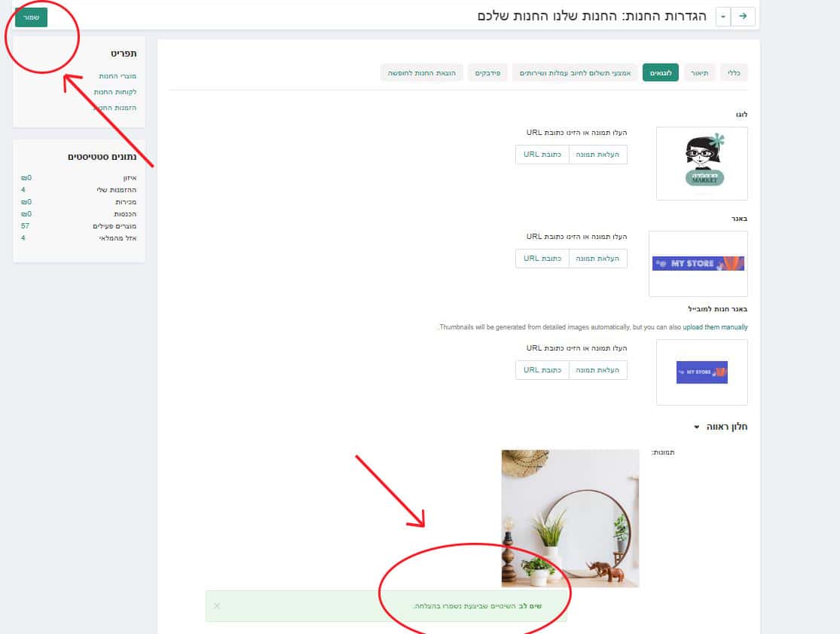This screenshot has height=634, width=840.
Task: Click העלאת תמונה for the banner
Action: pyautogui.click(x=597, y=259)
